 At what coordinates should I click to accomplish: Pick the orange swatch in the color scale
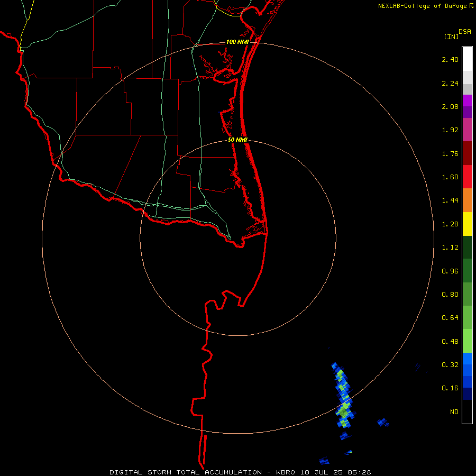[x=467, y=200]
